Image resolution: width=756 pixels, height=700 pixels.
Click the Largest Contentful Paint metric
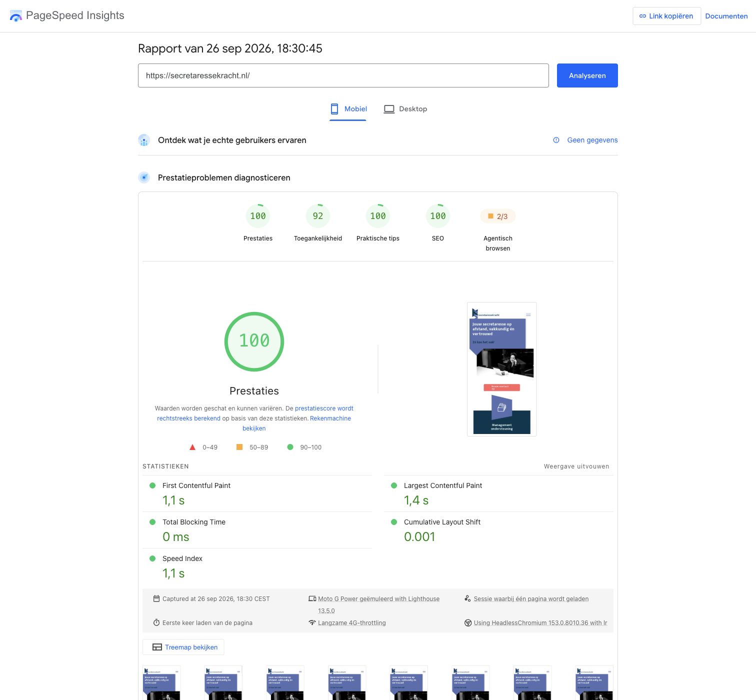click(498, 493)
